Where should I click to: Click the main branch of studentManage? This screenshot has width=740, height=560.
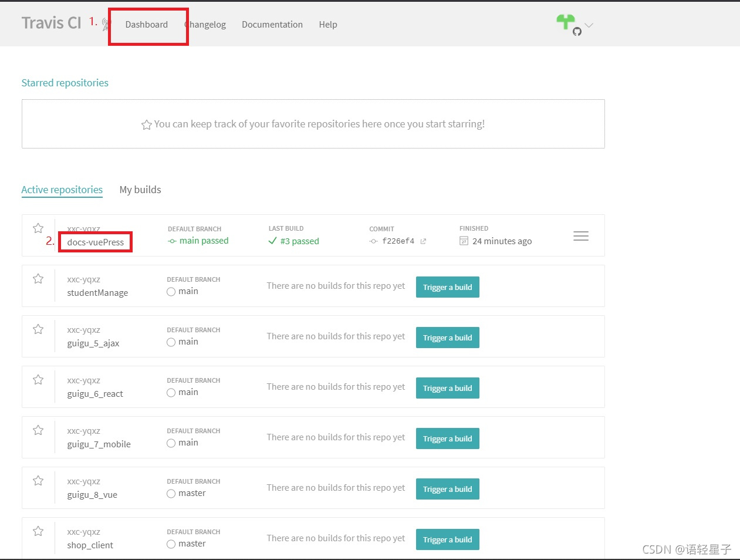(183, 291)
